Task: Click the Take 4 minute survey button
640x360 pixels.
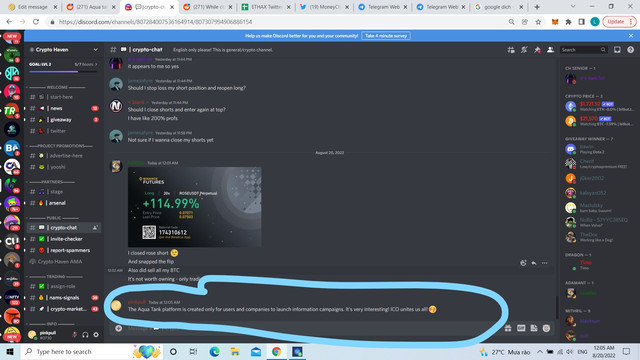Action: [386, 36]
